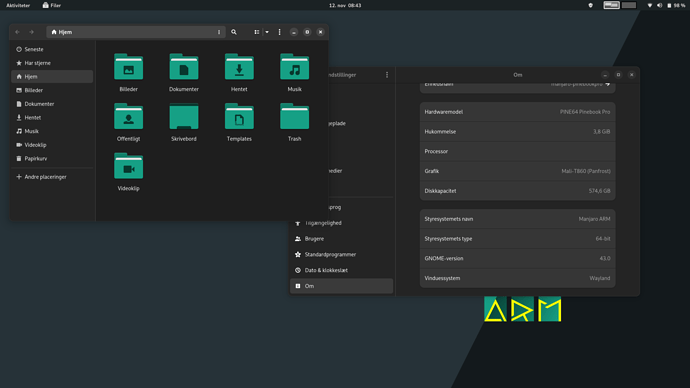Click the Brugere people icon
Viewport: 690px width, 388px height.
[298, 239]
